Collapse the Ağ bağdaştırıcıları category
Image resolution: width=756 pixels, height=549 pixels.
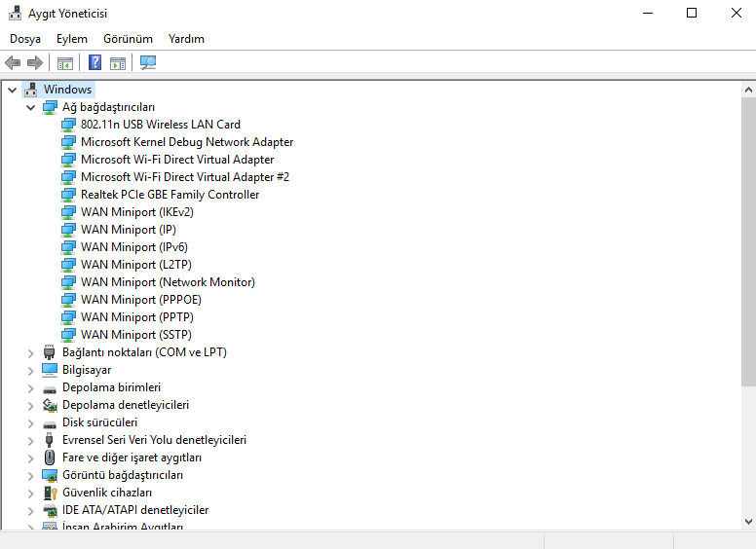31,107
